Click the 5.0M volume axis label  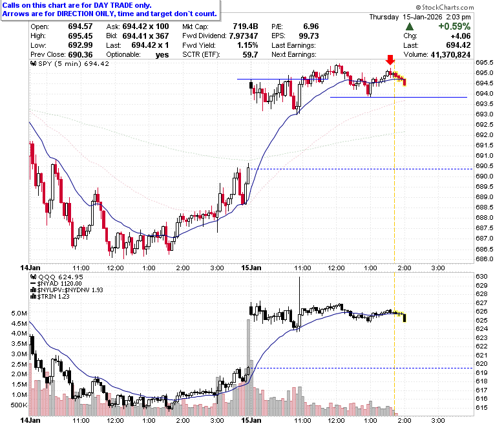(19, 314)
